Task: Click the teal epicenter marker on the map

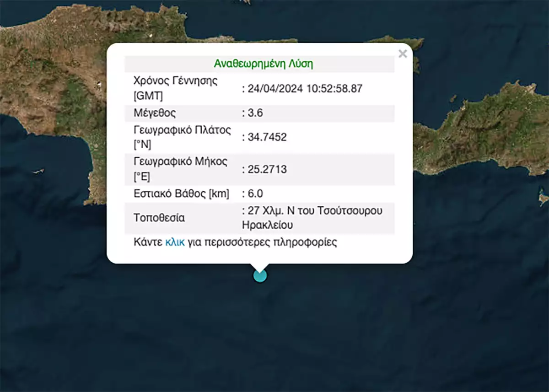Action: 260,275
